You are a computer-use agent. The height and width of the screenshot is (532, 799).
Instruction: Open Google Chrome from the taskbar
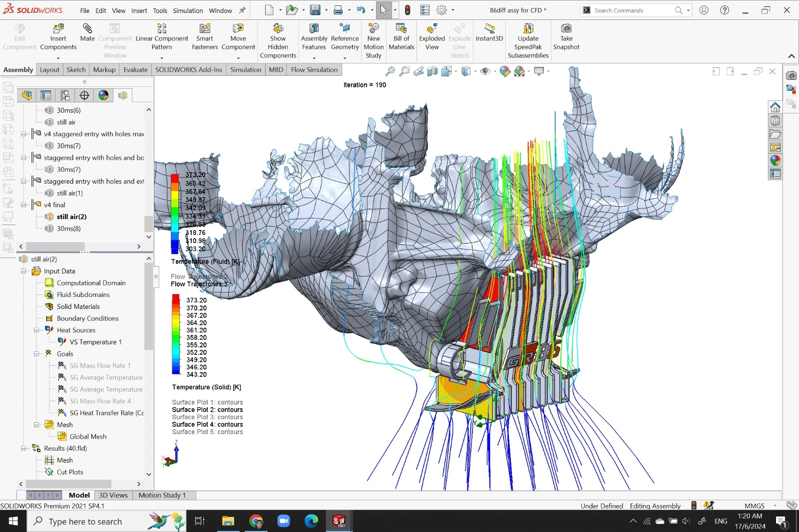tap(256, 521)
